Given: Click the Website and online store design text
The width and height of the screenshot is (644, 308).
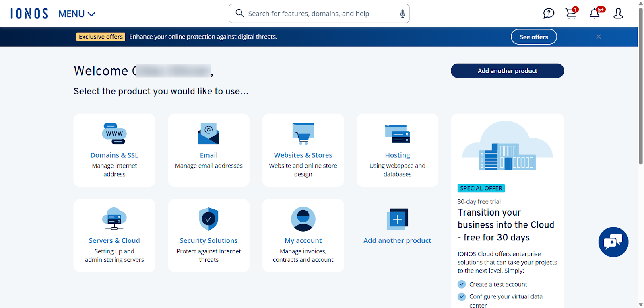Looking at the screenshot, I should [303, 170].
